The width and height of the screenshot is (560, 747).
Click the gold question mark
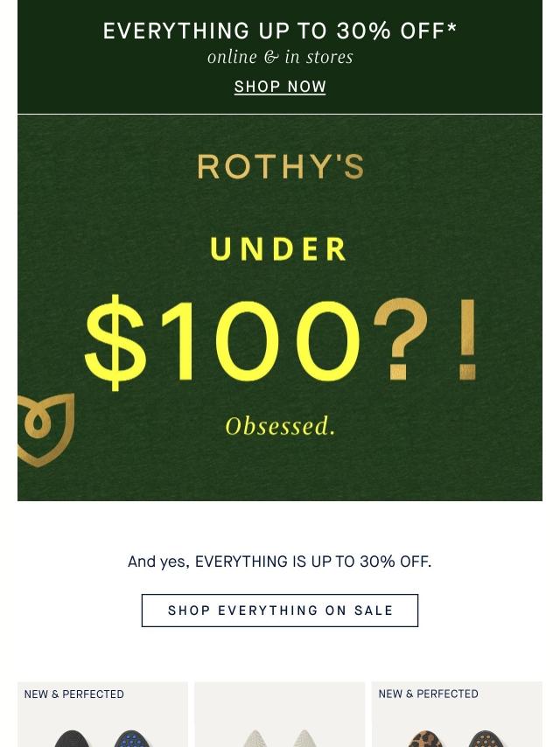(x=401, y=339)
